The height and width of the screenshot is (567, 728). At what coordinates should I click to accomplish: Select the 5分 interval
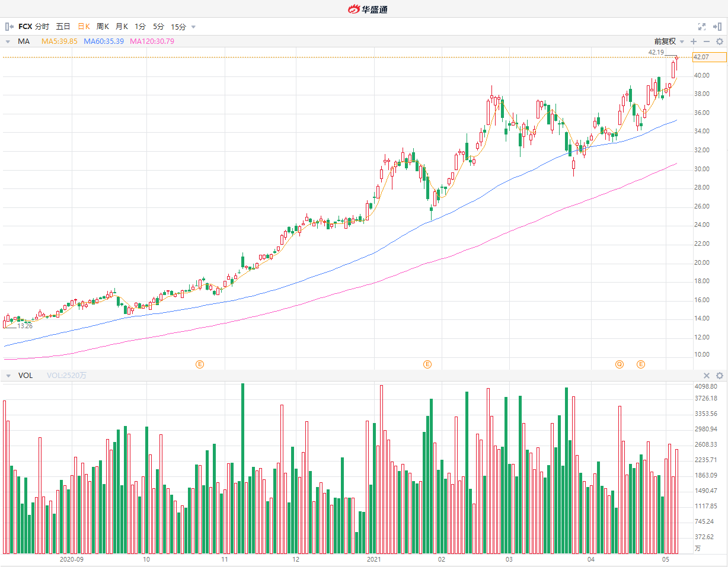(158, 27)
